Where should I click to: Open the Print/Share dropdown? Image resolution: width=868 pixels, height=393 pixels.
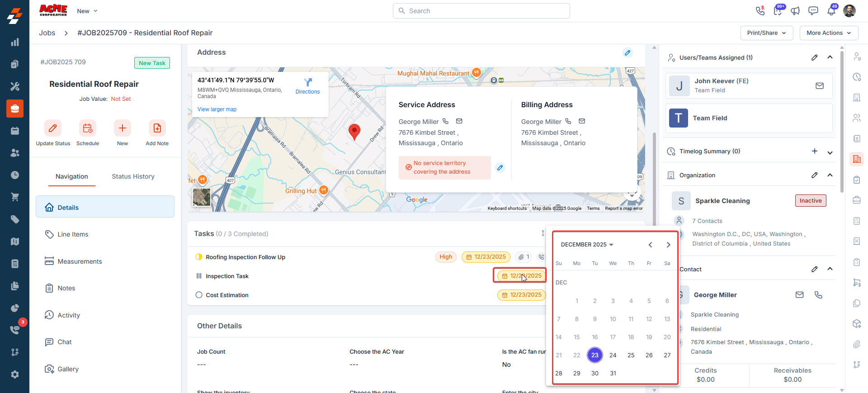(767, 33)
